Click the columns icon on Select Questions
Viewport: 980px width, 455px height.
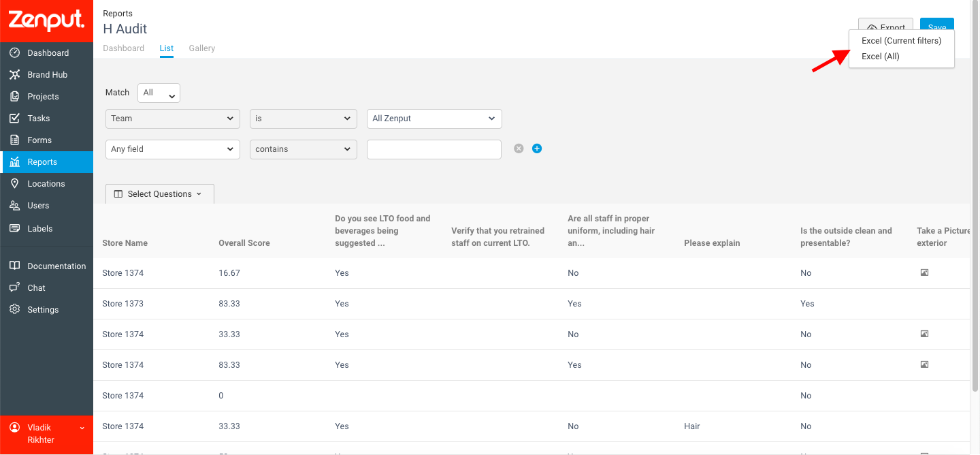click(118, 194)
